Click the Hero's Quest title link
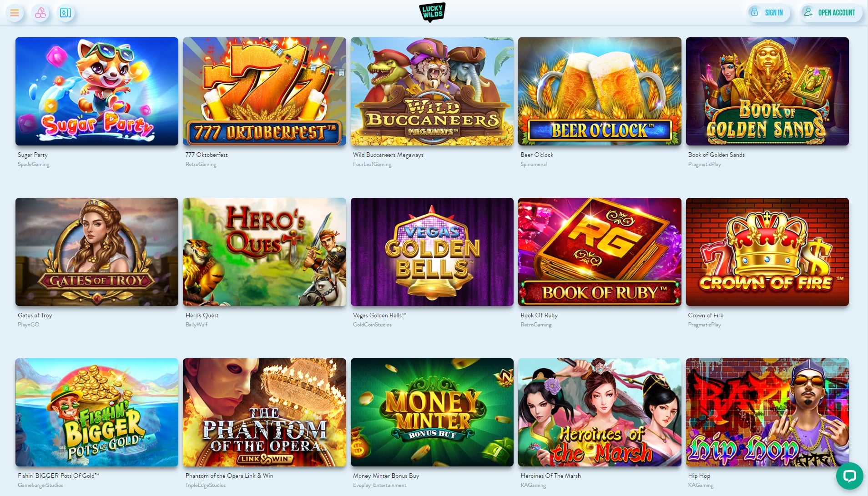The width and height of the screenshot is (868, 496). [202, 316]
